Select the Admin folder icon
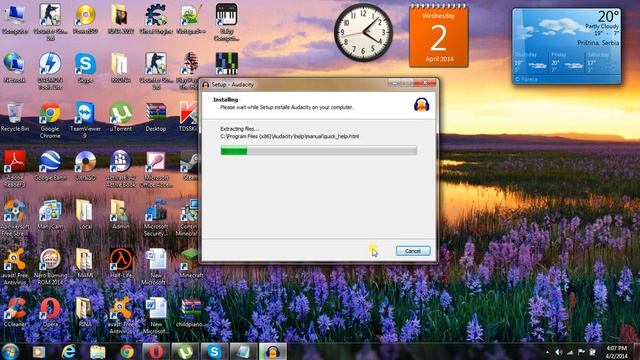 pos(120,215)
